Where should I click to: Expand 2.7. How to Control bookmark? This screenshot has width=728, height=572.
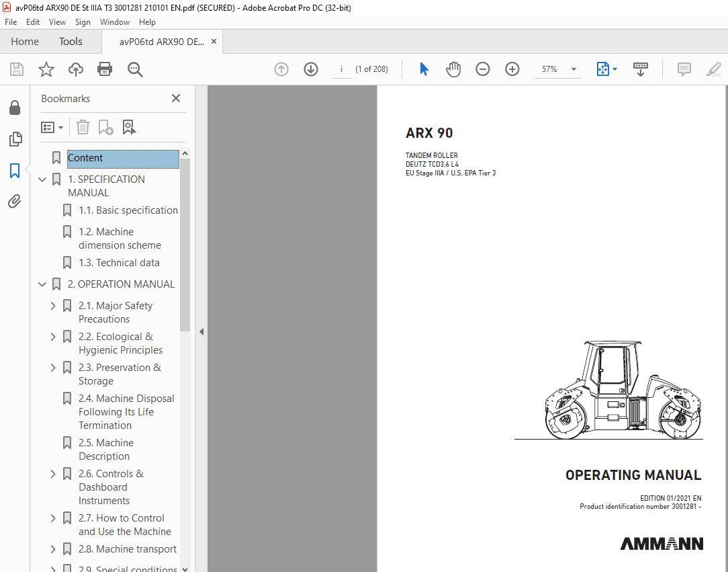53,518
